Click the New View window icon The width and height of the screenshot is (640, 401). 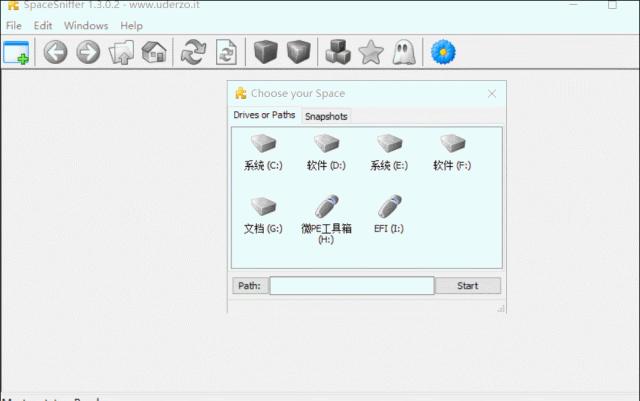(x=17, y=52)
